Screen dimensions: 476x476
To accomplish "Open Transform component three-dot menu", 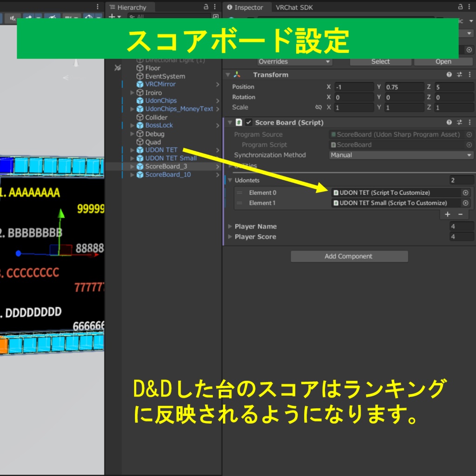I will point(469,75).
